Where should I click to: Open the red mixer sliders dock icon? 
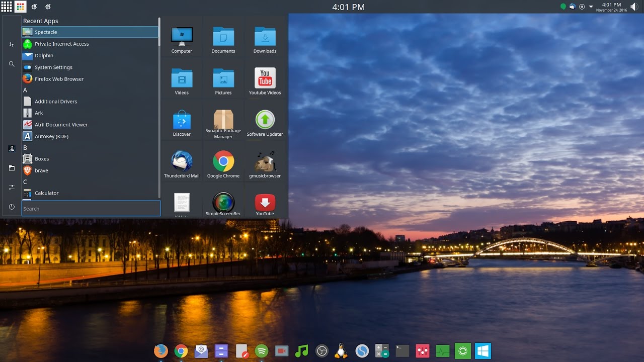click(x=423, y=350)
